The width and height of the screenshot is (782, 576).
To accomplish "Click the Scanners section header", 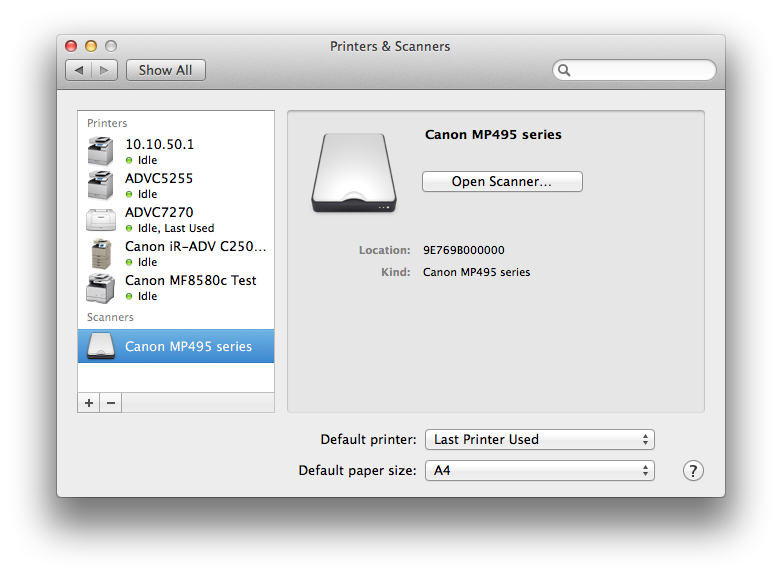I will pos(110,317).
